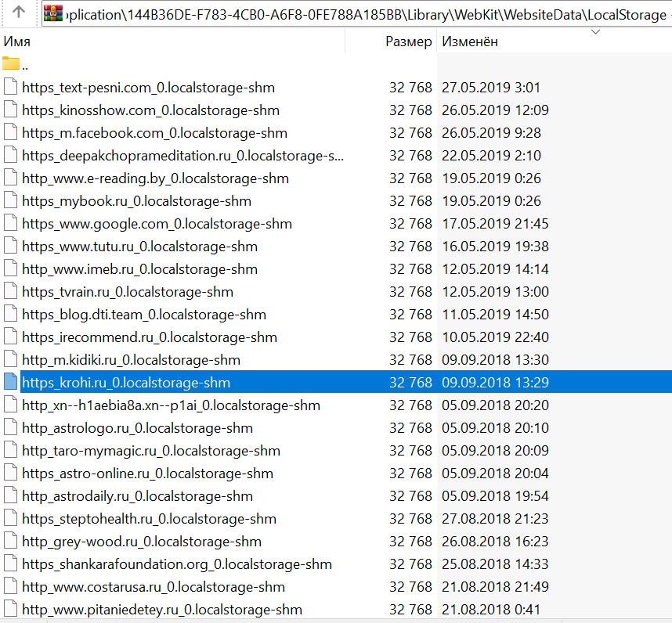This screenshot has height=623, width=672.
Task: Click the 32 768 size in the costarusa.ru row
Action: 410,586
